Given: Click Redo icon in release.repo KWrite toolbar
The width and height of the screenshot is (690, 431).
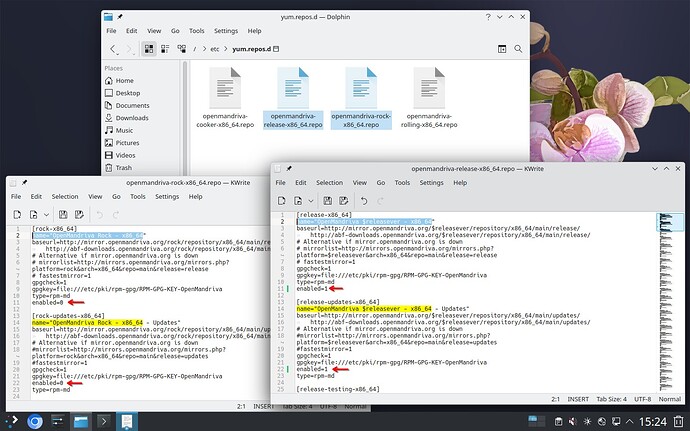Looking at the screenshot, I should 380,201.
